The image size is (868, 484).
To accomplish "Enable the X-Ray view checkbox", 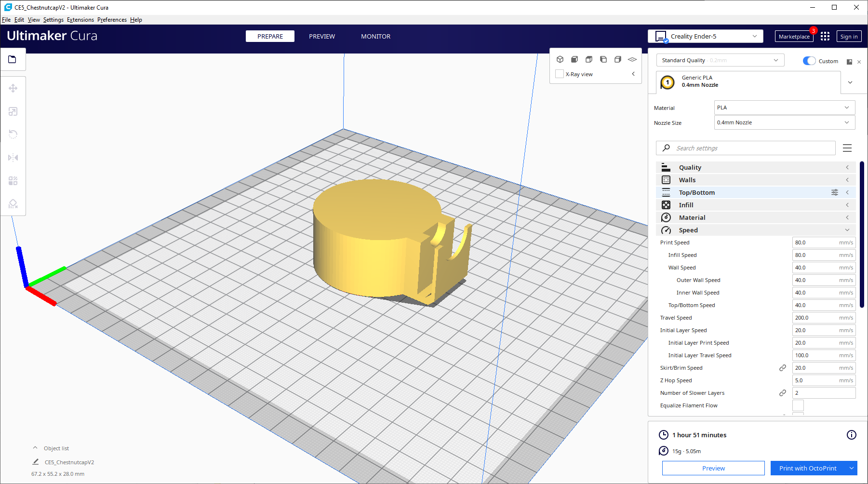I will pyautogui.click(x=560, y=74).
